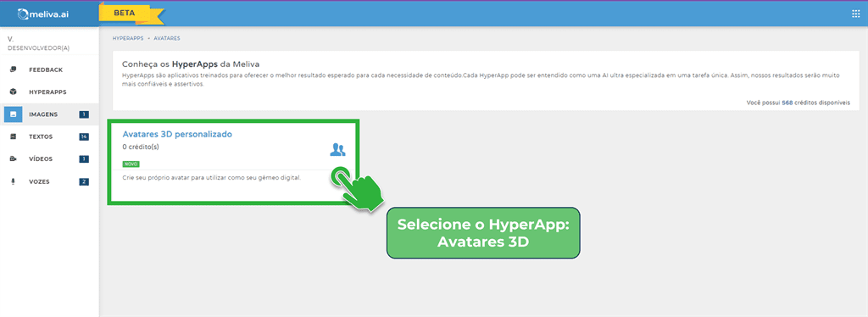Click the NOVO green badge
The width and height of the screenshot is (868, 317).
click(131, 164)
